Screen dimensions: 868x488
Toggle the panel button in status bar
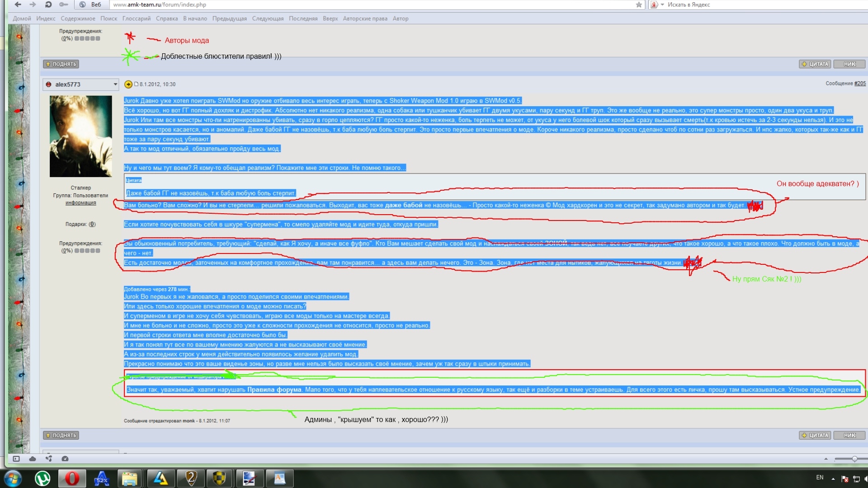coord(16,459)
